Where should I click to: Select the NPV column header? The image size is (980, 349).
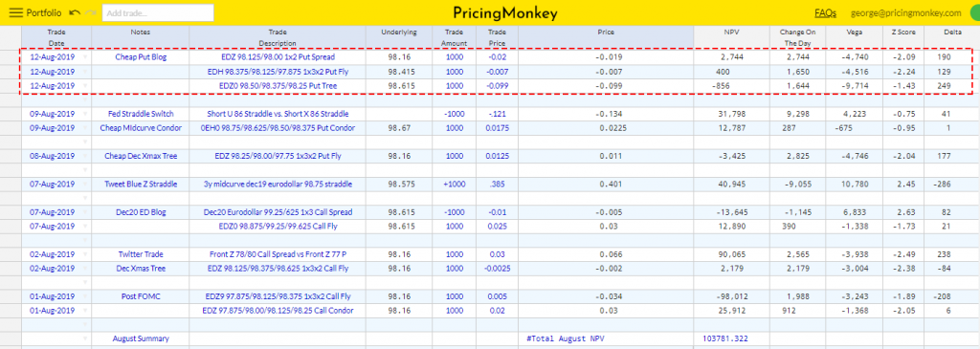click(x=730, y=37)
